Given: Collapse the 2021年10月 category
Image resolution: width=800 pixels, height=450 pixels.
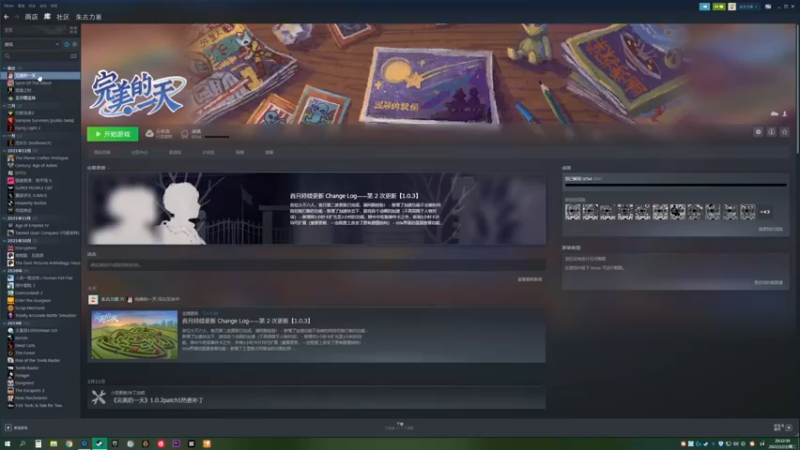Looking at the screenshot, I should tap(5, 240).
